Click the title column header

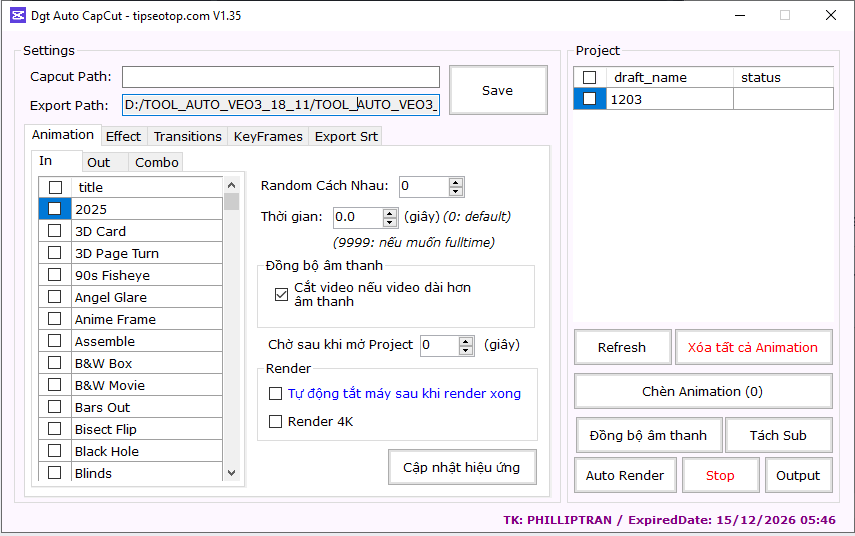pyautogui.click(x=147, y=187)
